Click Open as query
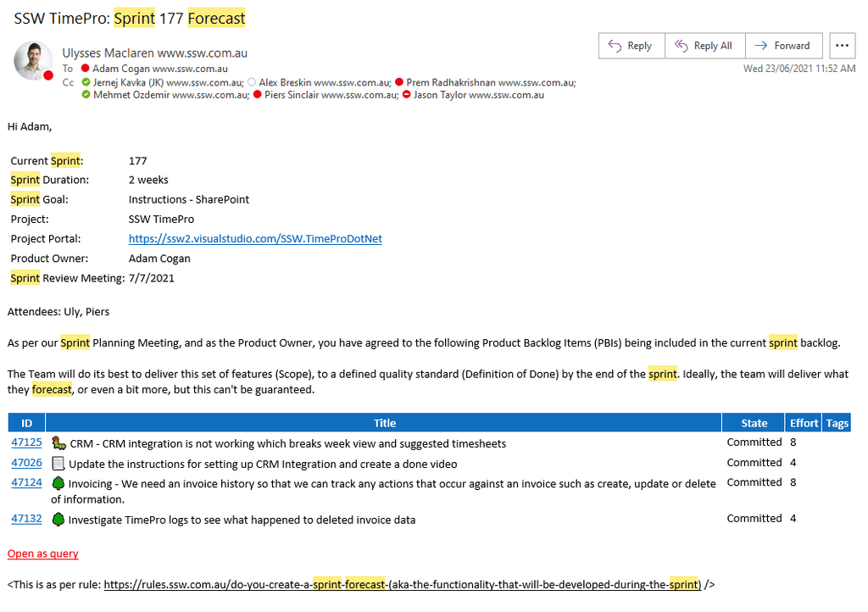The image size is (868, 612). [x=42, y=554]
